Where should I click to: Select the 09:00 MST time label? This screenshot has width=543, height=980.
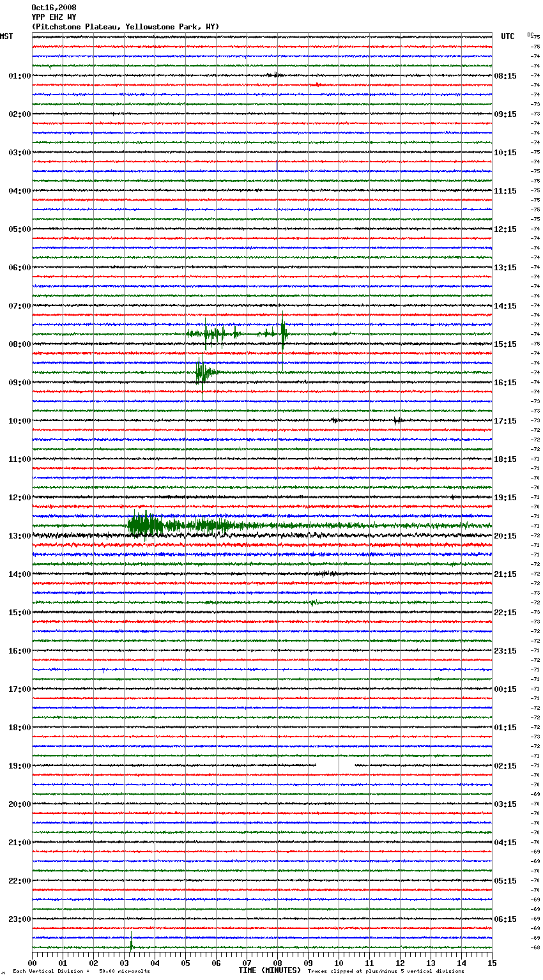click(19, 383)
